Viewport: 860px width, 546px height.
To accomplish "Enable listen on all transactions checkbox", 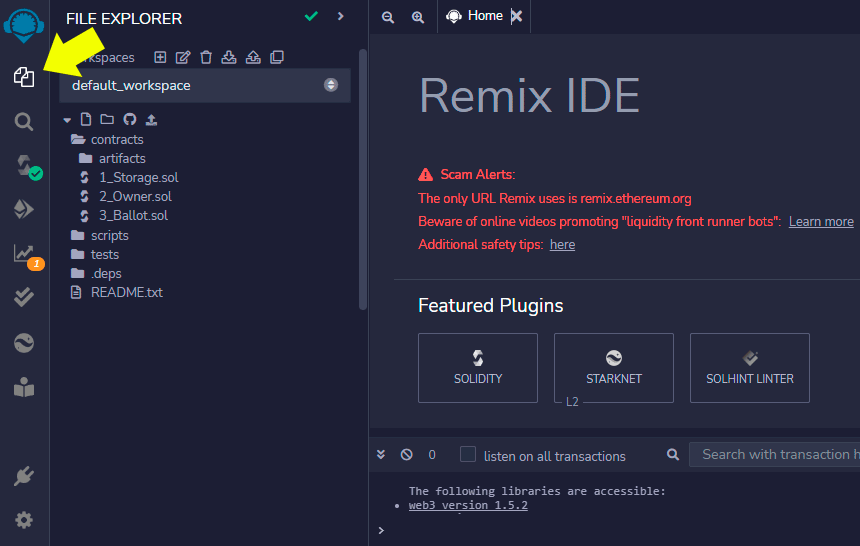I will click(x=468, y=454).
